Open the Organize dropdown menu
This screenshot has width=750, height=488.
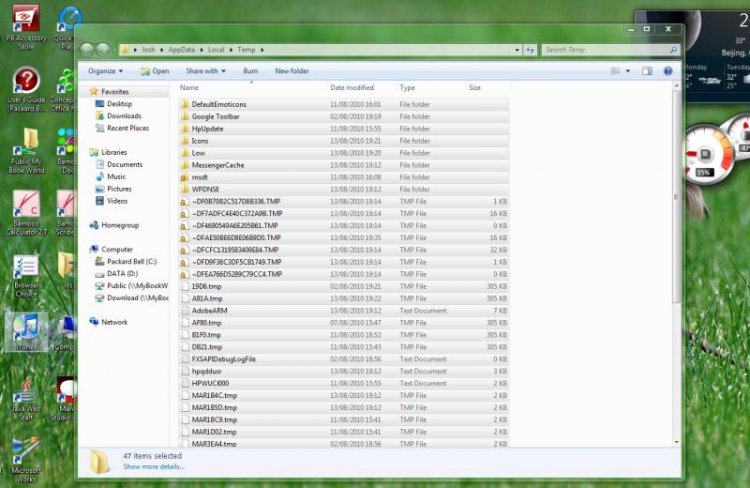click(x=105, y=71)
